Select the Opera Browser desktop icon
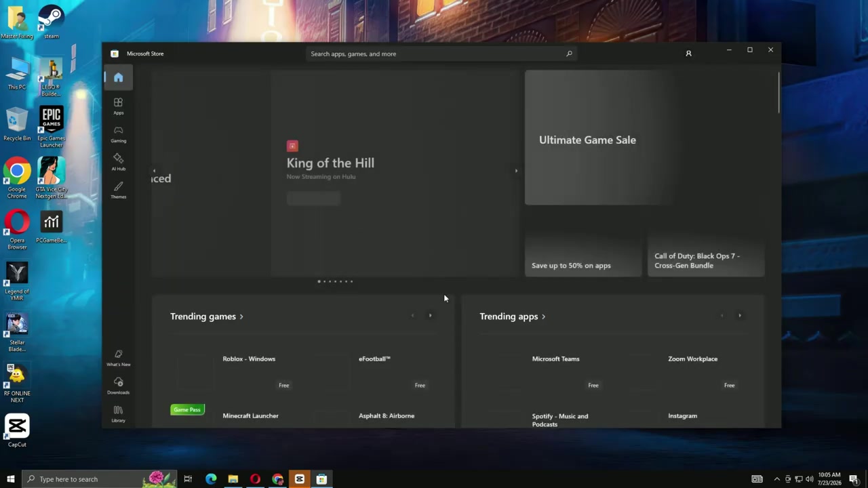 [17, 230]
